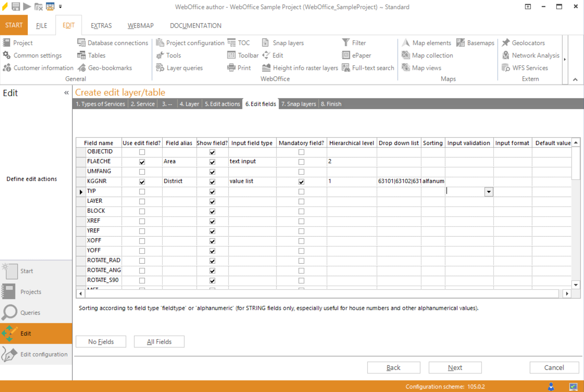
Task: Open the Input validation dropdown for TYP
Action: point(489,192)
